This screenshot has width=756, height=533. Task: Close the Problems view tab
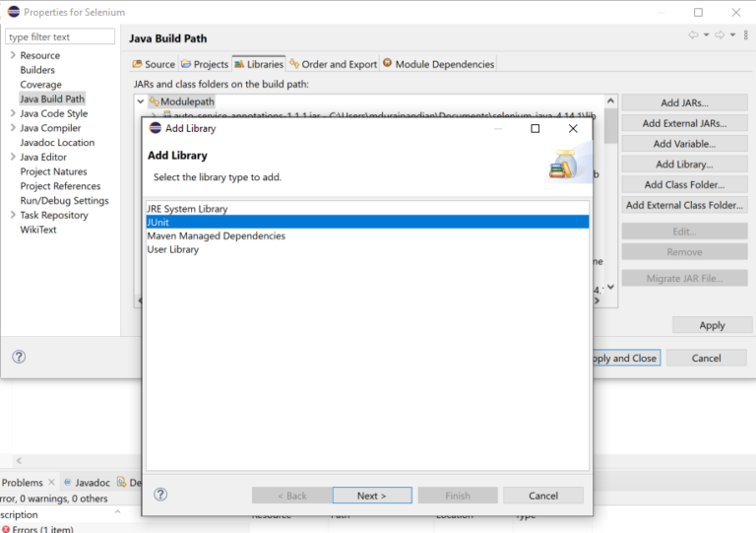tap(51, 482)
